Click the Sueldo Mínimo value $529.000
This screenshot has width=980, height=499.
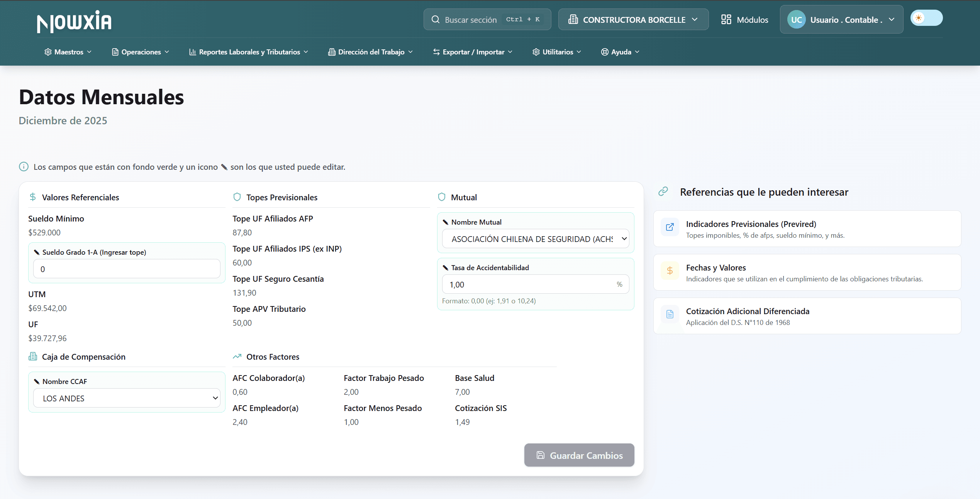coord(44,232)
